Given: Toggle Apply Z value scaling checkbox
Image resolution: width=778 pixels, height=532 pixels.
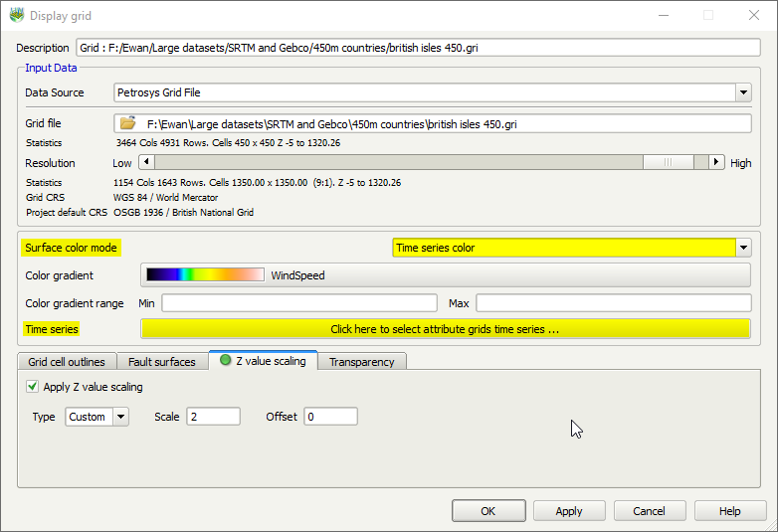Looking at the screenshot, I should [x=33, y=387].
